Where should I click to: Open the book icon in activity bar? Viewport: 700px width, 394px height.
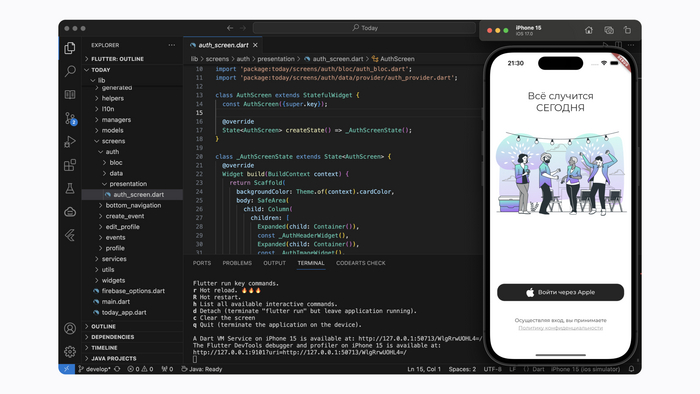70,95
